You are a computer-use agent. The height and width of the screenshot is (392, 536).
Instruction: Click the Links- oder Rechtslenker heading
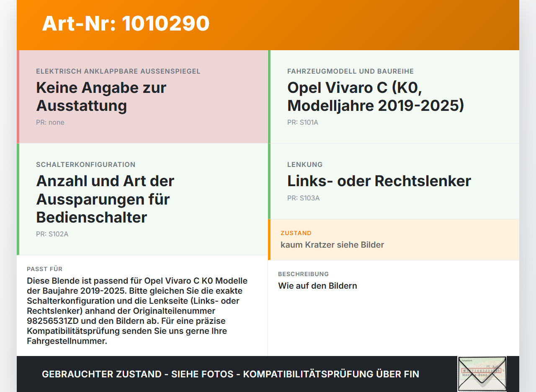379,181
